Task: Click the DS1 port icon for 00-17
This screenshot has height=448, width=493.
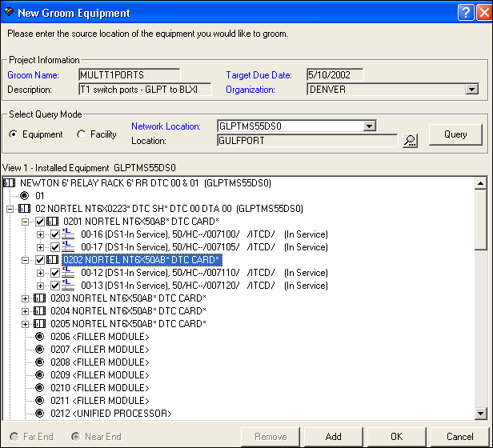Action: pyautogui.click(x=68, y=247)
